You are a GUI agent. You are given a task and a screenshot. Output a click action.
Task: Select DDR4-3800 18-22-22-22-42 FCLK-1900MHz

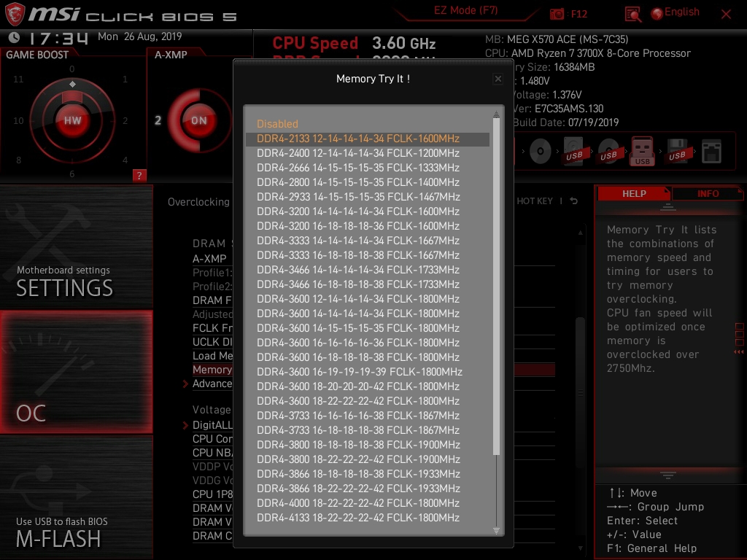point(368,459)
